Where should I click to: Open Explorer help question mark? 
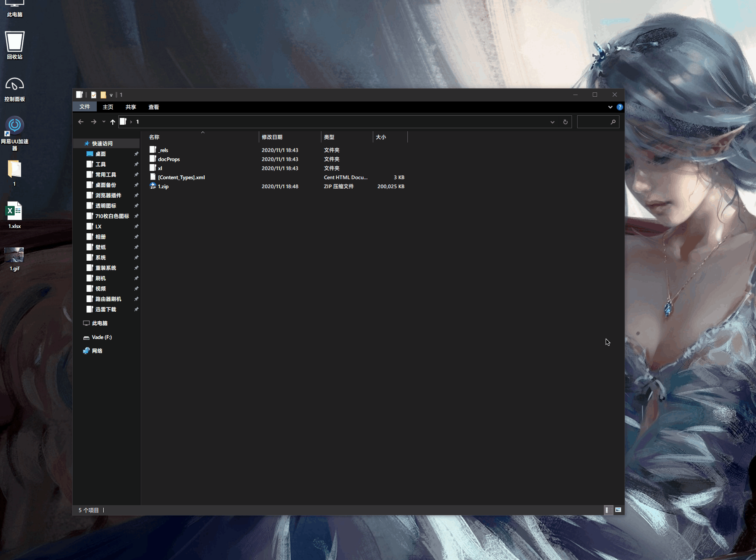[620, 107]
